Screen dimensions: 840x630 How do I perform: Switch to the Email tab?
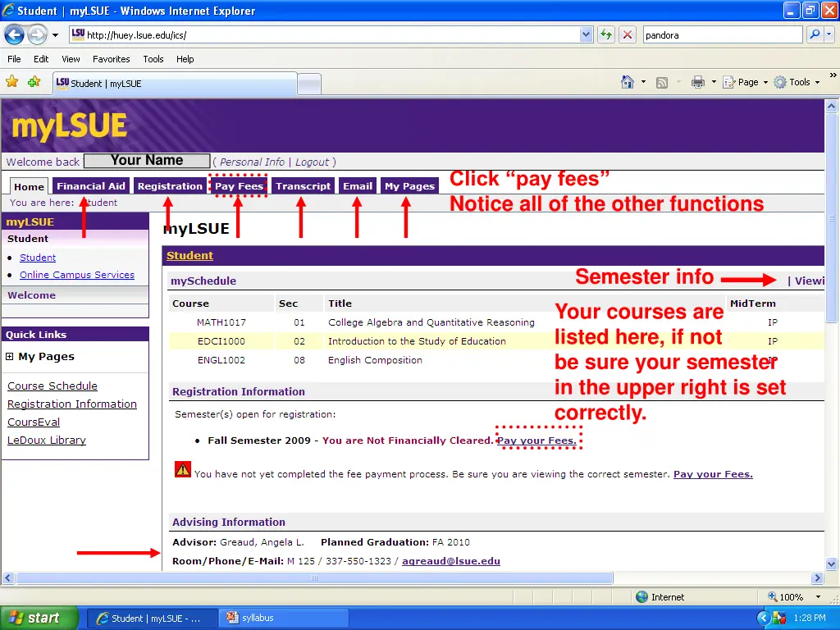pyautogui.click(x=358, y=186)
